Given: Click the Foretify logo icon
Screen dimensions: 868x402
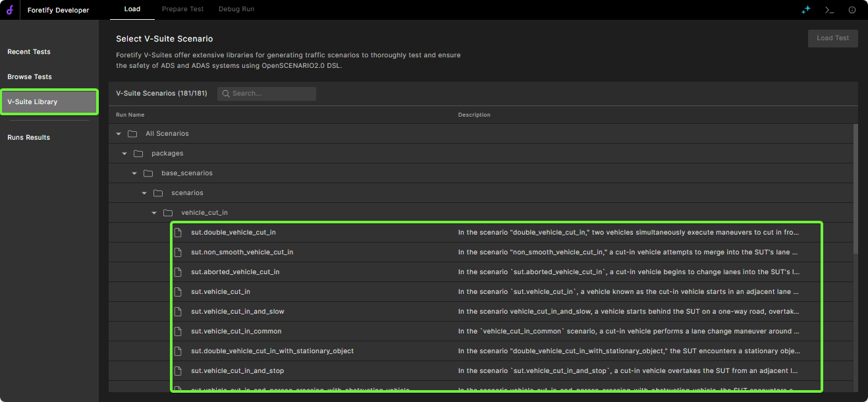Looking at the screenshot, I should (x=11, y=10).
